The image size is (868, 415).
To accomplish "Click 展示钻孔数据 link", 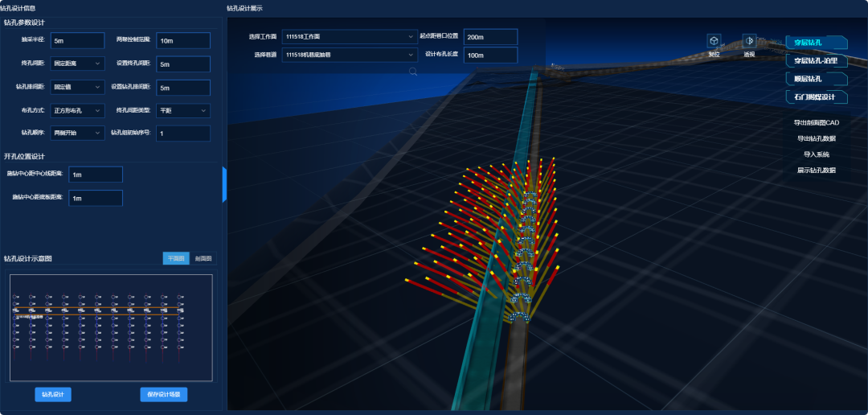I will tap(817, 171).
